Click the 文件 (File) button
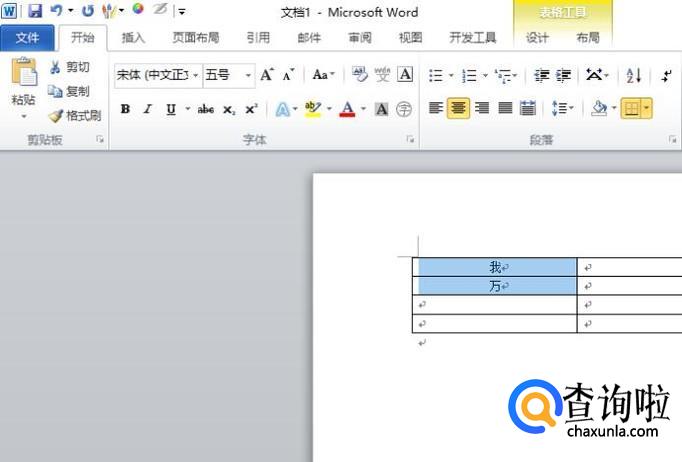 [28, 38]
